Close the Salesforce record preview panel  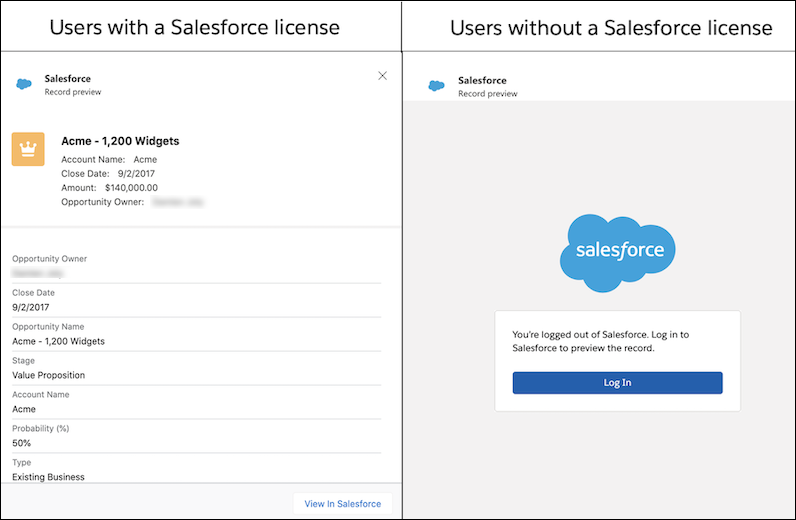click(x=382, y=76)
